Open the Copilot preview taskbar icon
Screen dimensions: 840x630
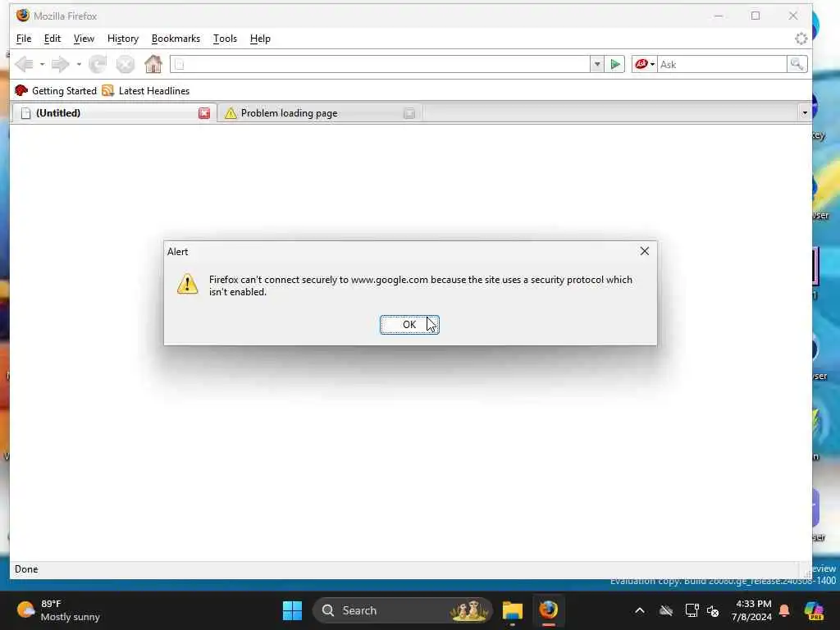[815, 610]
